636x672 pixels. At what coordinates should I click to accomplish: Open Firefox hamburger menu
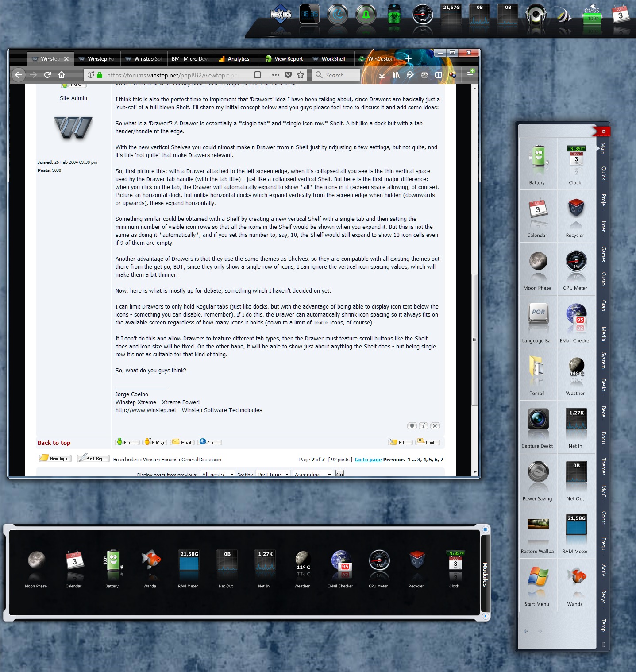(470, 75)
